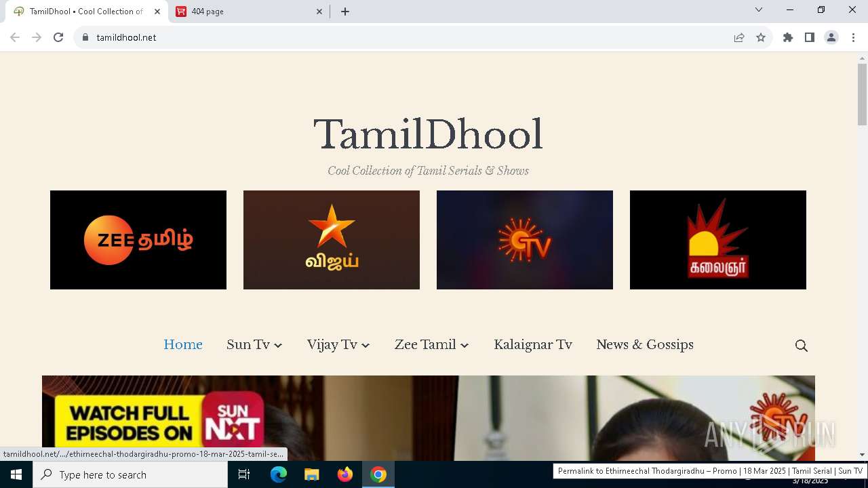Open the Extensions puzzle icon

tap(788, 37)
